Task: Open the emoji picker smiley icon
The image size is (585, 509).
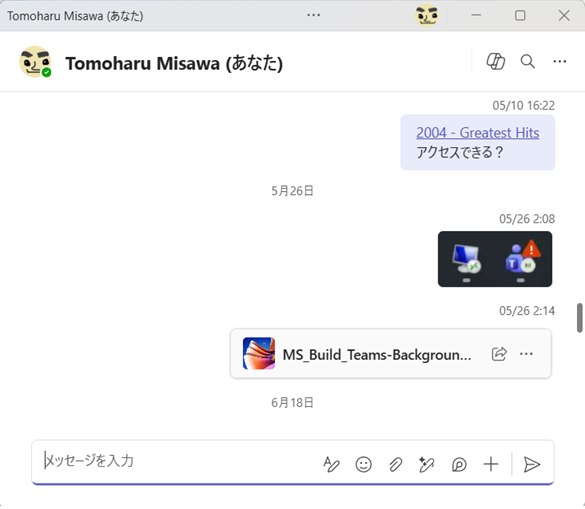Action: (363, 464)
